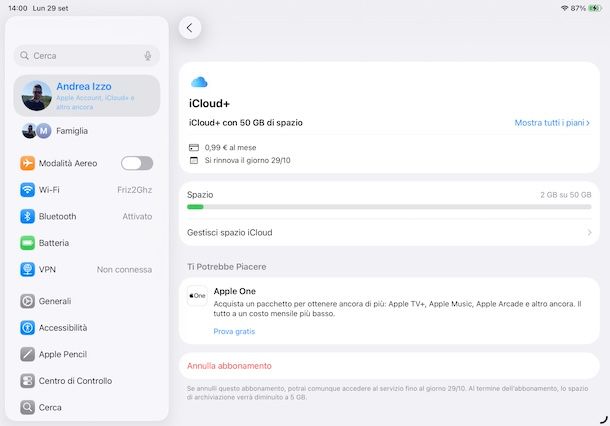Open Apple Pencil icon in sidebar
This screenshot has height=426, width=610.
pos(28,354)
